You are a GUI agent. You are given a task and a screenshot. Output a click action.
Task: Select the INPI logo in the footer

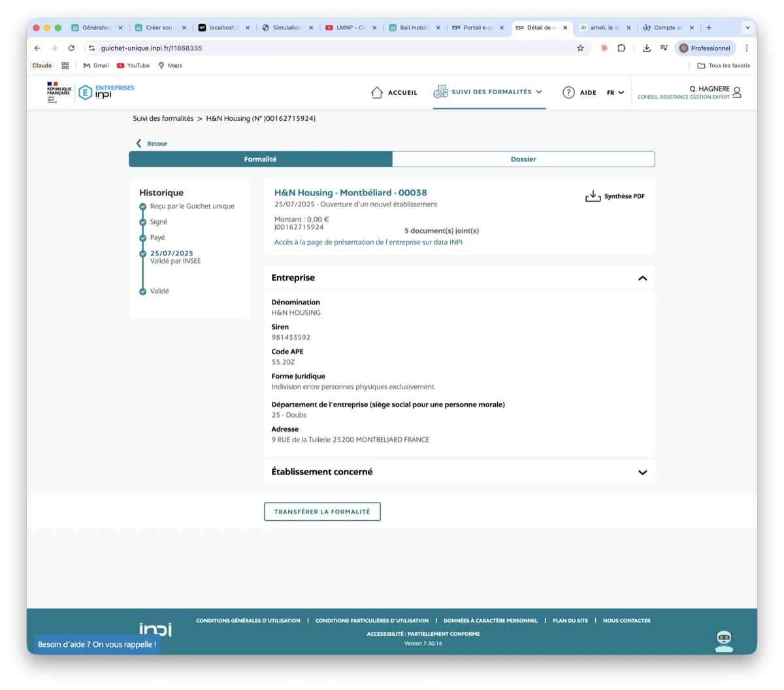tap(155, 629)
